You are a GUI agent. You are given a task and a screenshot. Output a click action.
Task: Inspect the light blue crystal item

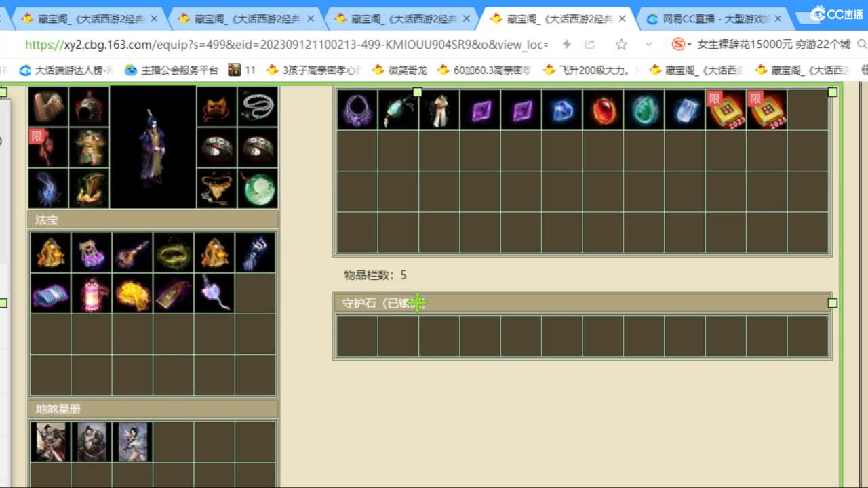pos(685,110)
